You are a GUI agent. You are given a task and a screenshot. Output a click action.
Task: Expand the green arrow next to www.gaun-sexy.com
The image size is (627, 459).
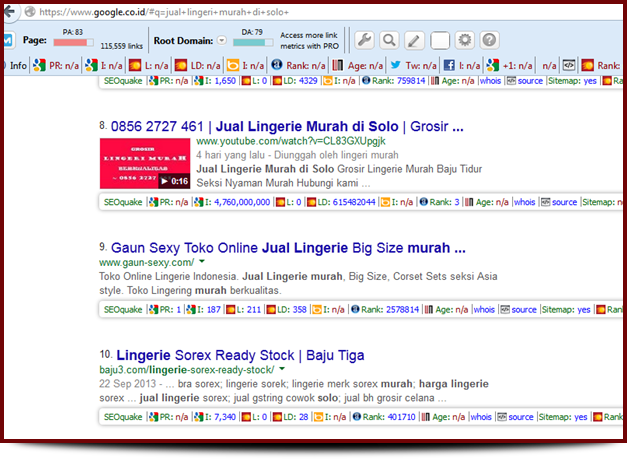[203, 263]
